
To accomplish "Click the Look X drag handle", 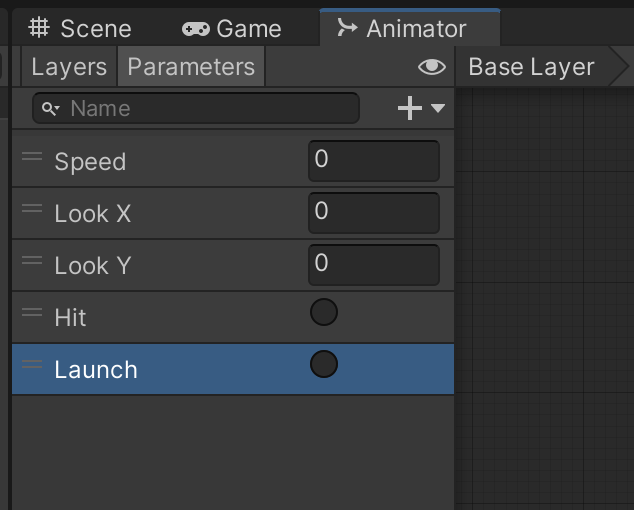I will pyautogui.click(x=32, y=209).
